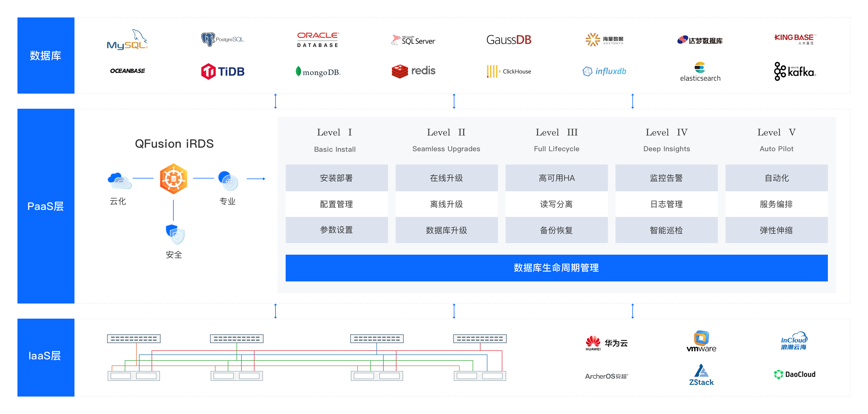The height and width of the screenshot is (414, 868).
Task: Click the 监控告警 cell
Action: [666, 178]
